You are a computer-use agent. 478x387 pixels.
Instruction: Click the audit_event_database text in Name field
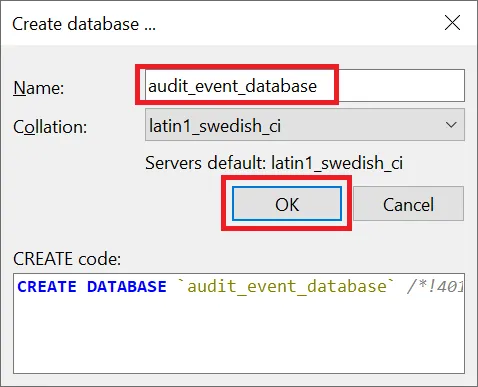[232, 86]
